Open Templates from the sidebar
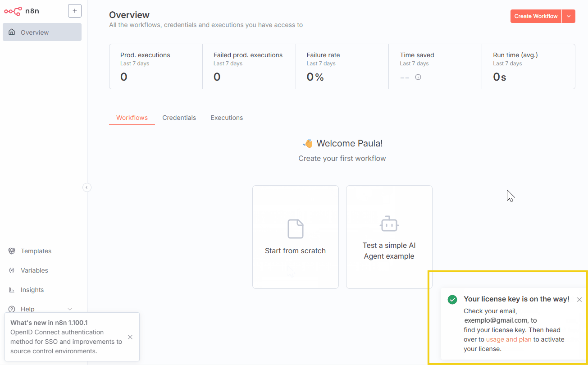 pyautogui.click(x=36, y=251)
